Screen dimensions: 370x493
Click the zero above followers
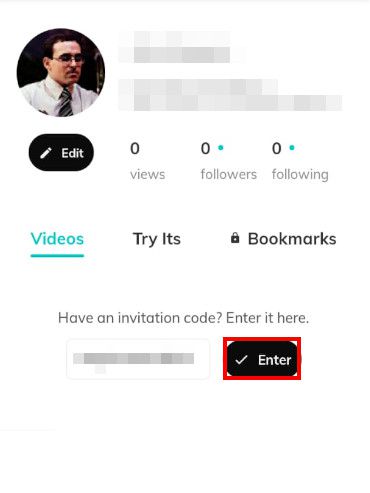coord(205,148)
